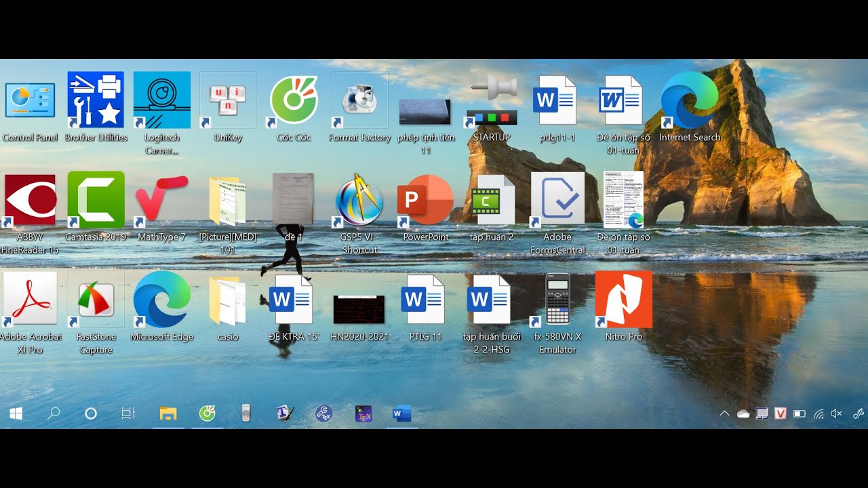
Task: Click the UniKey V tray icon
Action: pyautogui.click(x=781, y=413)
